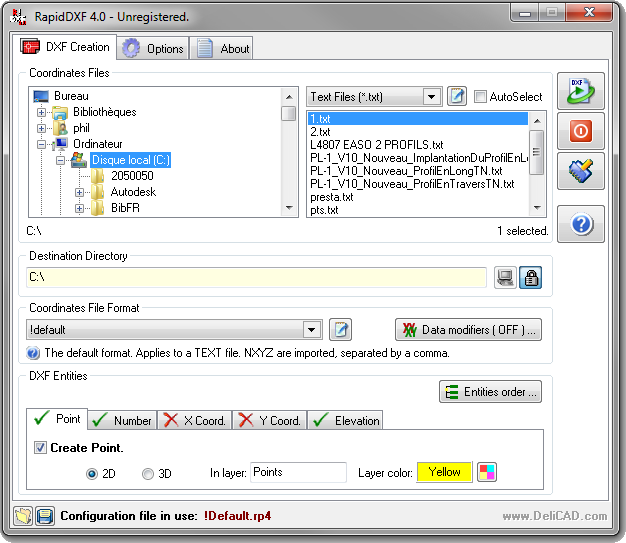Click the file list scroll up arrow

537,120
